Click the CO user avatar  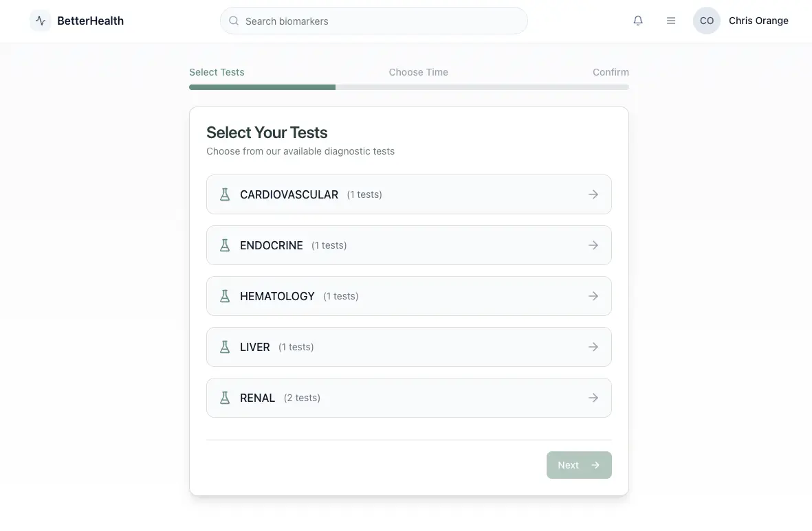point(706,21)
